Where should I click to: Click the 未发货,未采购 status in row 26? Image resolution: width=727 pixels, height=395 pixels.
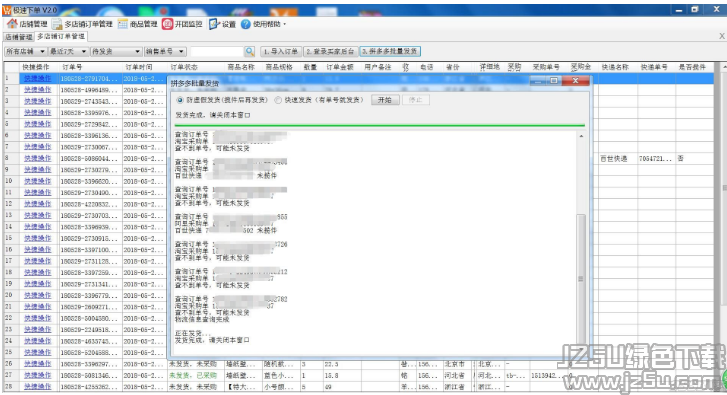coord(193,364)
